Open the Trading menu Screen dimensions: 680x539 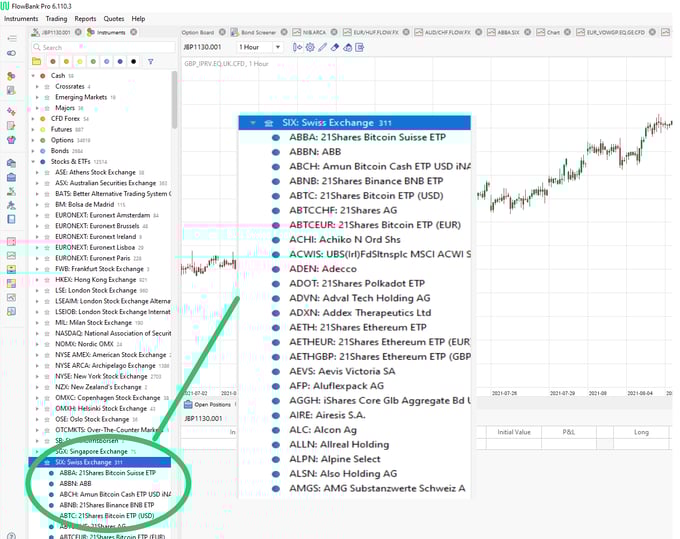(56, 18)
